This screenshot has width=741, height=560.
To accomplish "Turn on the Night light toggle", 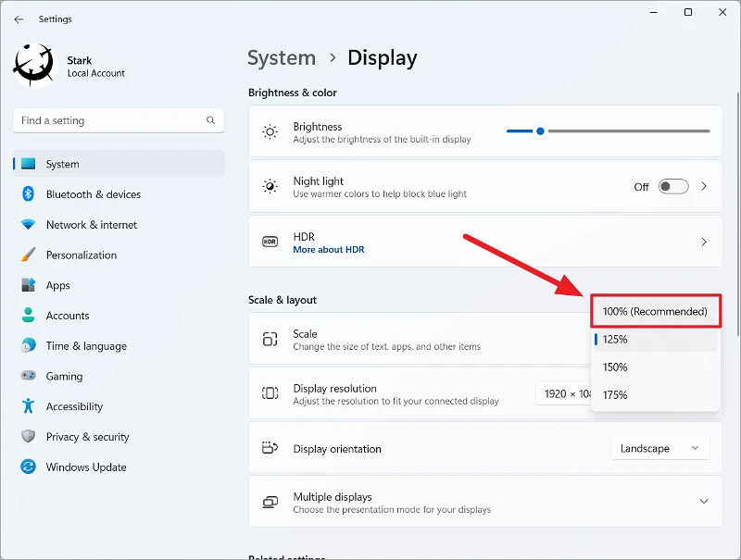I will (673, 186).
